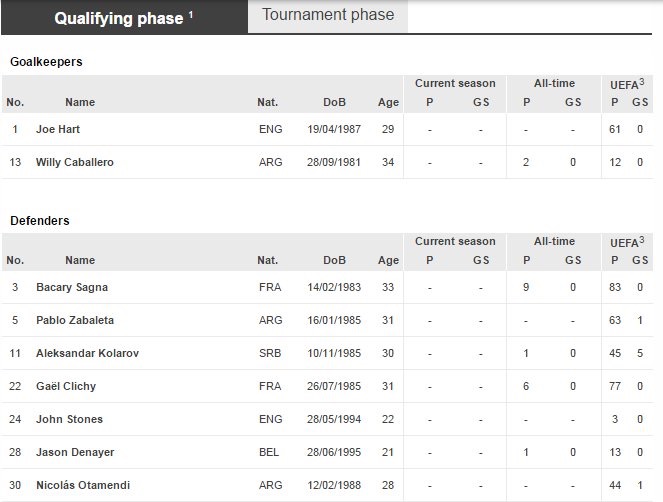Click the UEFA header in Goalkeepers table
Screen dimensions: 663x502
[627, 85]
